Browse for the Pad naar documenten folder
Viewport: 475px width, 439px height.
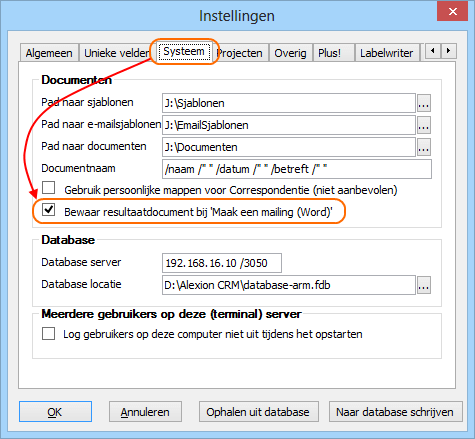pyautogui.click(x=424, y=147)
